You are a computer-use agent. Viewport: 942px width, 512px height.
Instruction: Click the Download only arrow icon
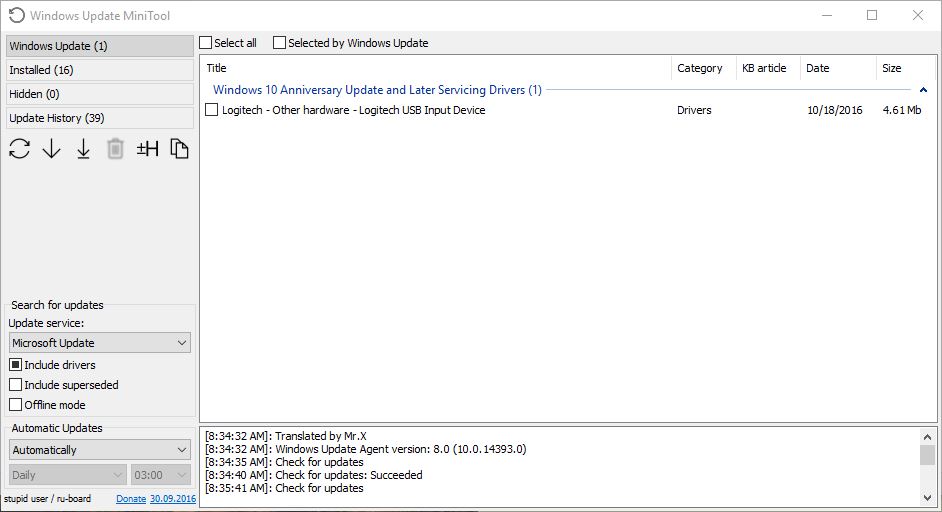(x=52, y=148)
